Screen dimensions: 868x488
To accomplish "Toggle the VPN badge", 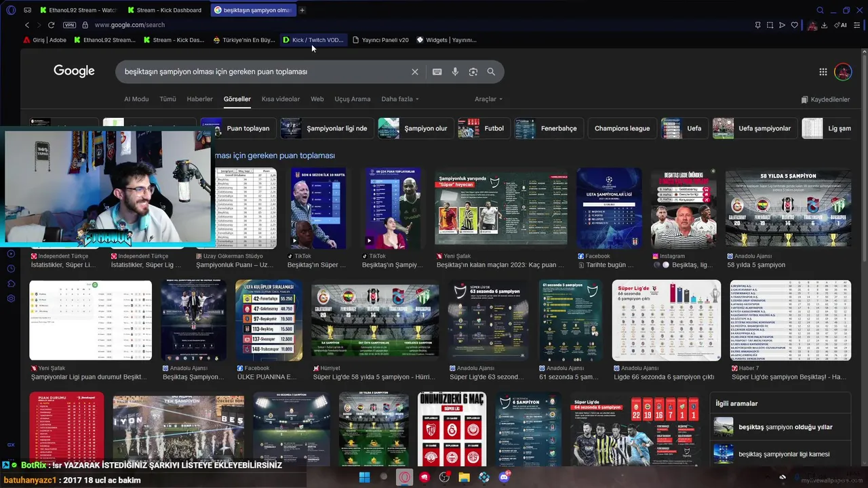I will (69, 25).
